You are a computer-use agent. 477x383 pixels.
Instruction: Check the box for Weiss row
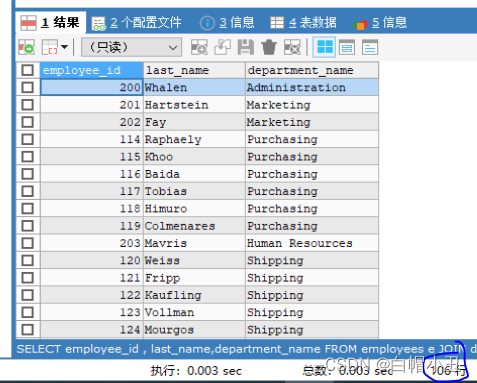27,261
